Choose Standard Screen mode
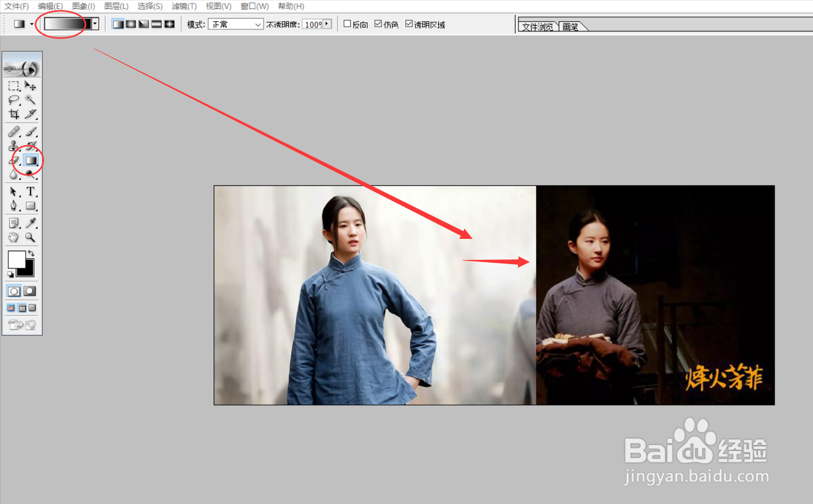Viewport: 813px width, 504px height. click(x=11, y=308)
